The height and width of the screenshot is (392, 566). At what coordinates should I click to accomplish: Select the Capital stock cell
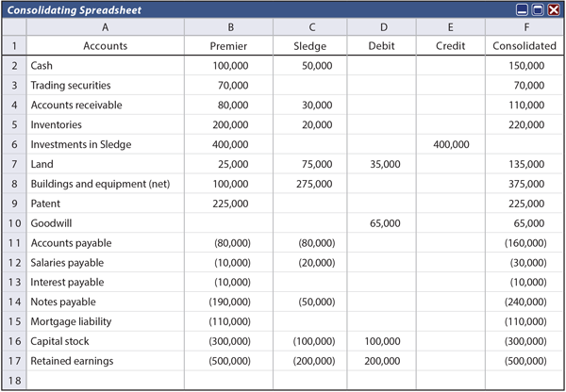point(105,341)
